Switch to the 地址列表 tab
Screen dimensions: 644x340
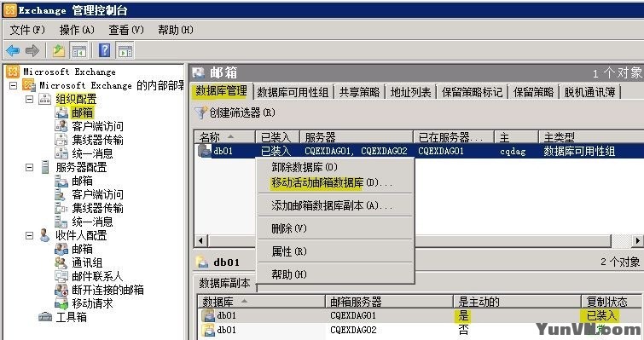point(411,92)
